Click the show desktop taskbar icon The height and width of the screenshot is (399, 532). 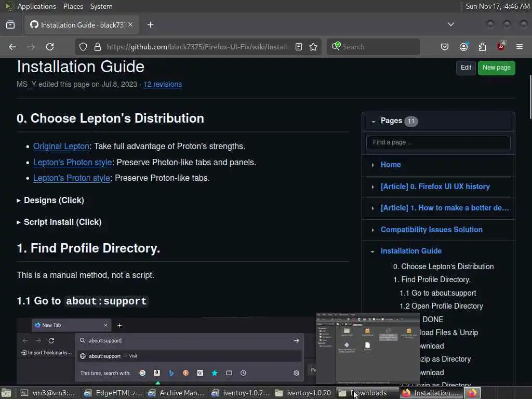pyautogui.click(x=6, y=393)
